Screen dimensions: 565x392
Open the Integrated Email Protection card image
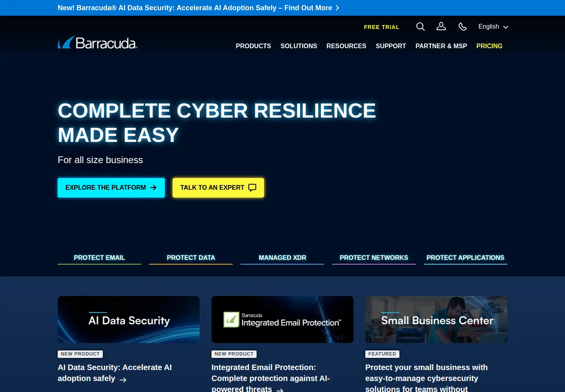(x=282, y=319)
